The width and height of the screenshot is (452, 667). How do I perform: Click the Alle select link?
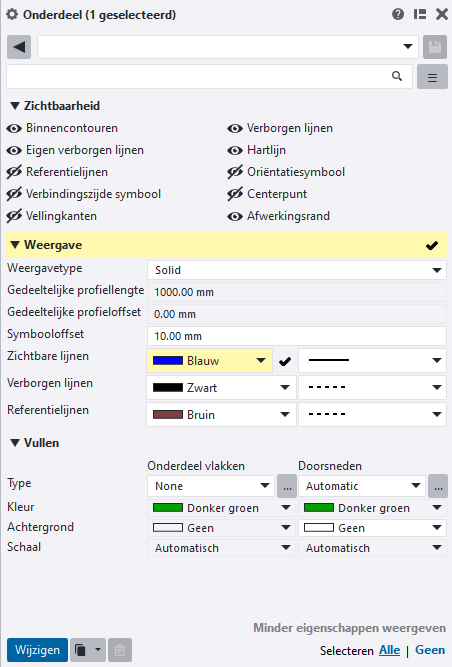coord(389,650)
